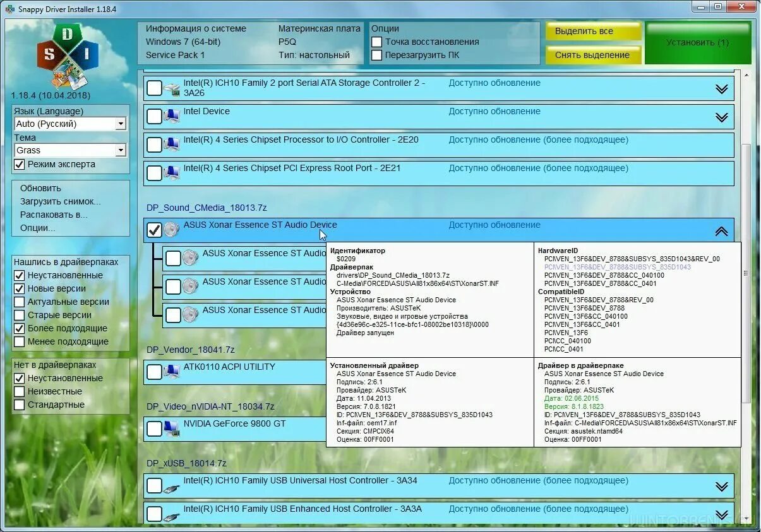Viewport: 761px width, 532px height.
Task: Open the language dropdown
Action: [x=121, y=124]
